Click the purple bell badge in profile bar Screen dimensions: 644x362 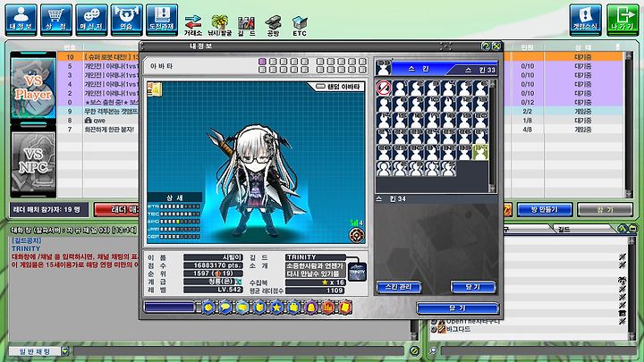point(311,307)
